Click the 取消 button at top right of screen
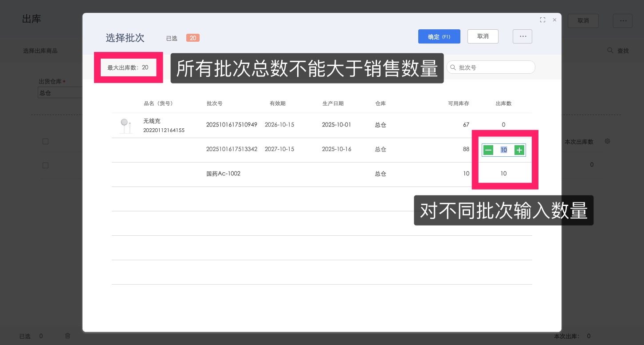 [x=583, y=20]
